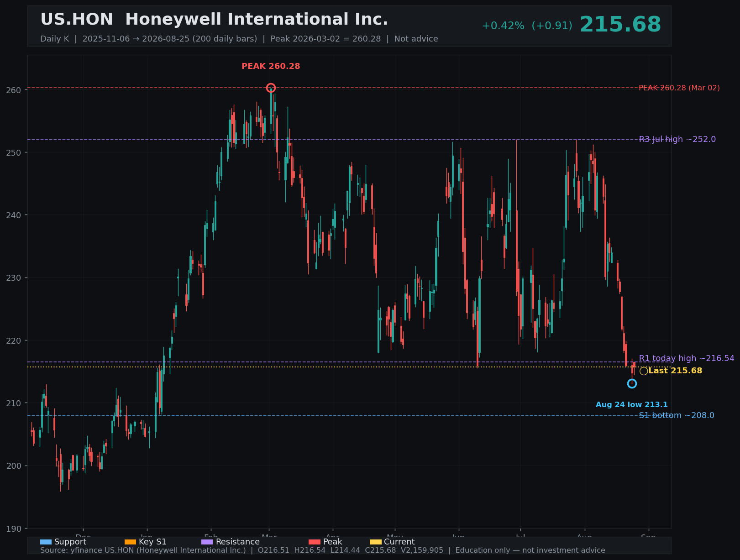Click the 'PEAK 260.28' annotation above chart
Screen dimensions: 740x560
271,66
